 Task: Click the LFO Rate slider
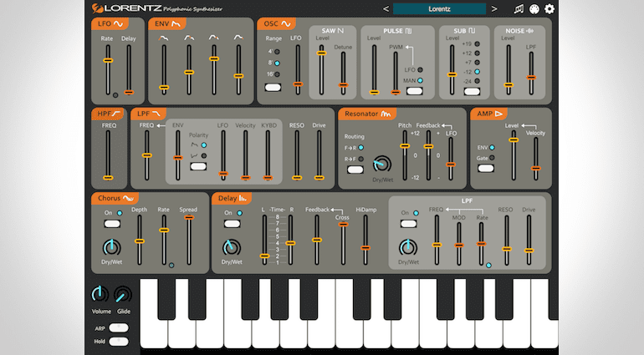(x=108, y=70)
